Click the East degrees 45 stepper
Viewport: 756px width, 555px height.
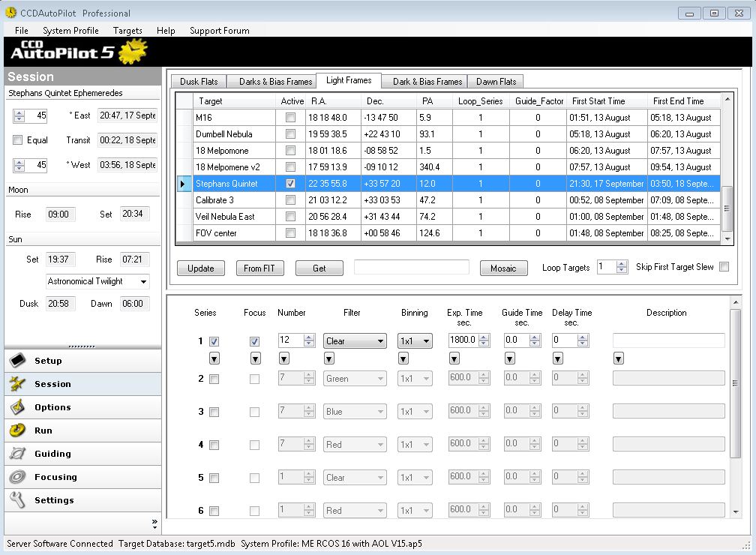19,115
